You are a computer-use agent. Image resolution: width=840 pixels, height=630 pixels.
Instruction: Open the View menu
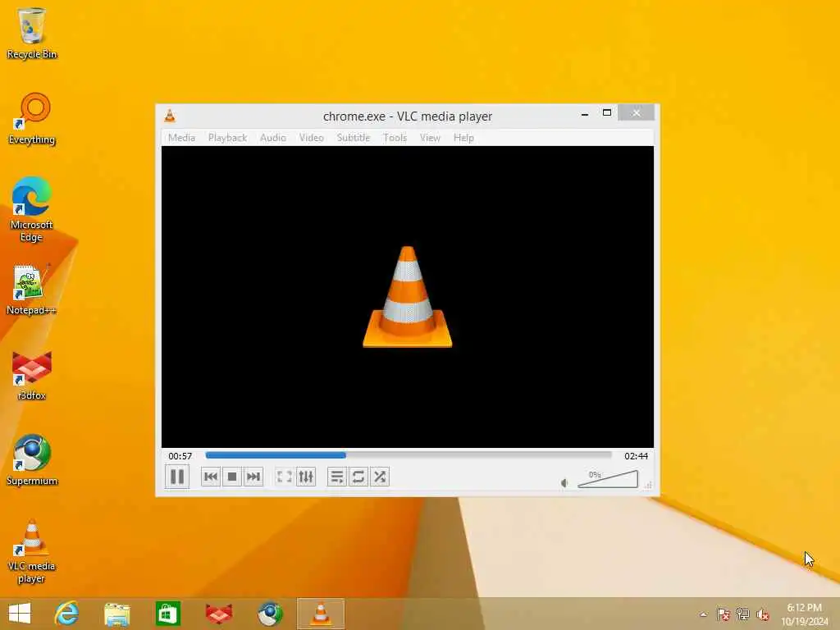(x=430, y=138)
